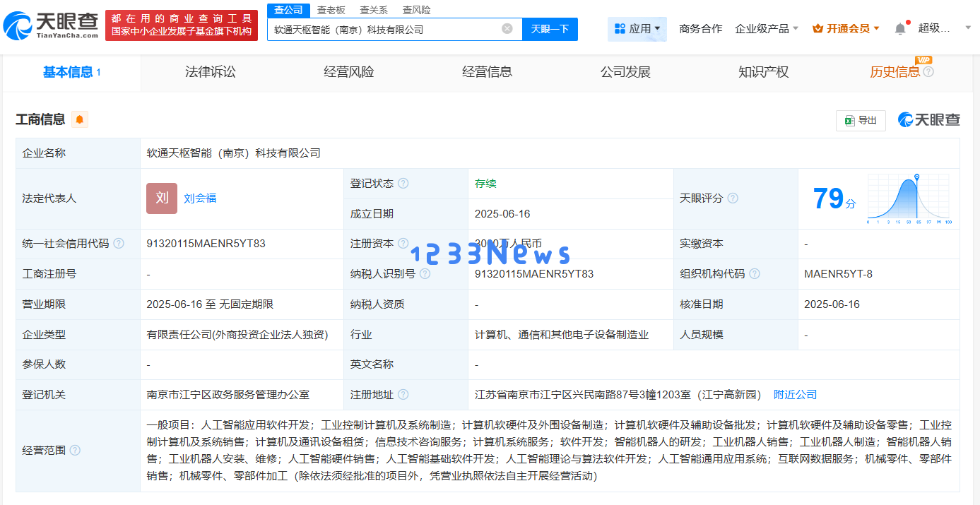Click the help icon next to 纳税人识别号
The width and height of the screenshot is (980, 505).
pos(425,274)
